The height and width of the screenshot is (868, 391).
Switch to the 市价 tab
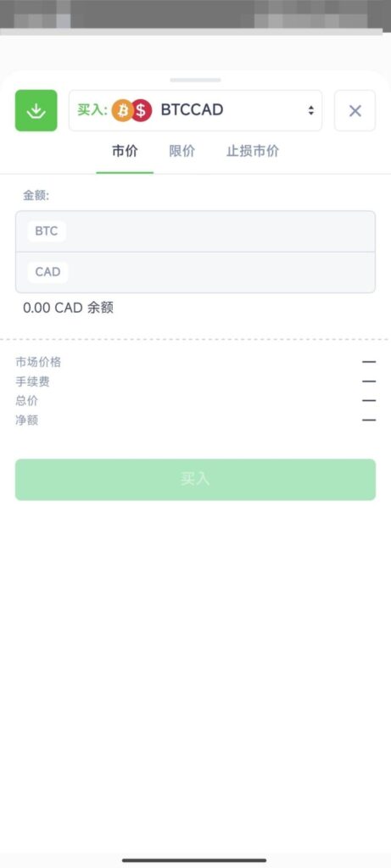125,151
